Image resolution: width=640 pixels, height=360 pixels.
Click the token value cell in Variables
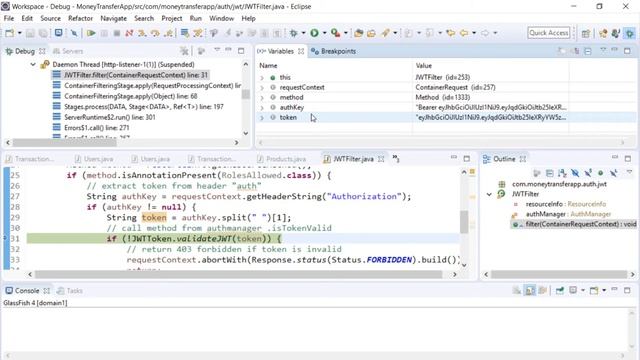[490, 118]
